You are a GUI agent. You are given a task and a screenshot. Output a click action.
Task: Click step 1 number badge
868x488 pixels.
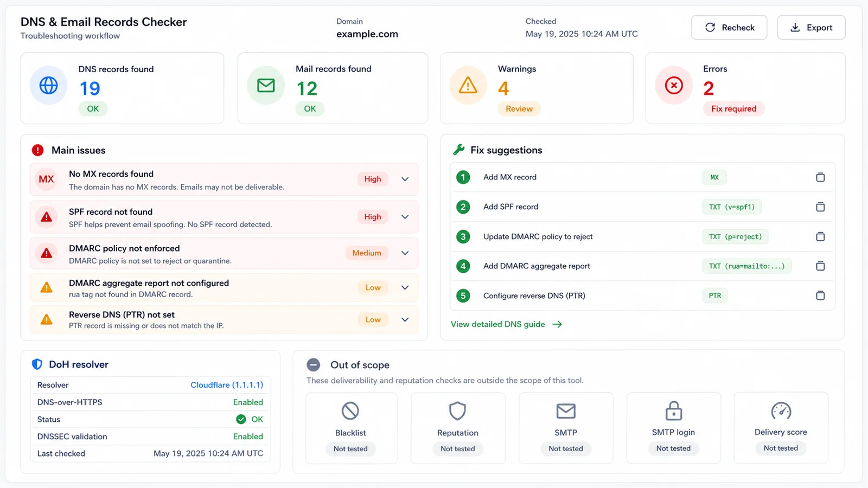click(x=463, y=177)
